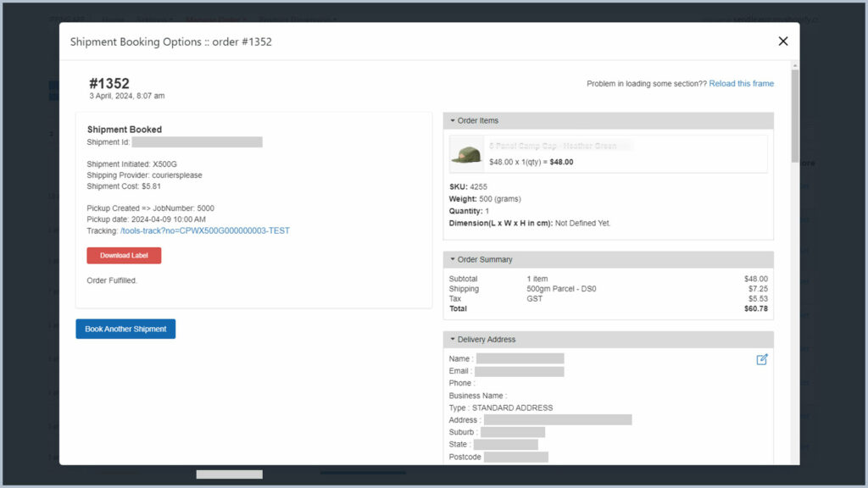
Task: Click the redacted Email value in Delivery Address
Action: pos(519,371)
